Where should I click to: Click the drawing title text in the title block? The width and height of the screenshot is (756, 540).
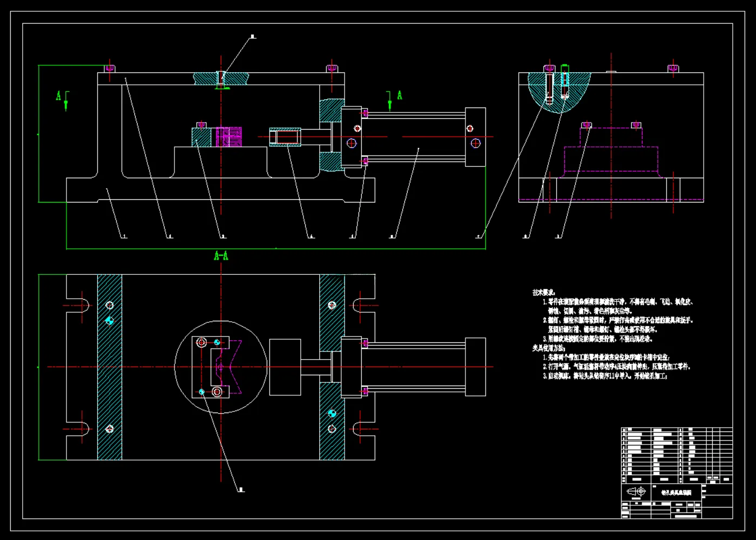676,493
